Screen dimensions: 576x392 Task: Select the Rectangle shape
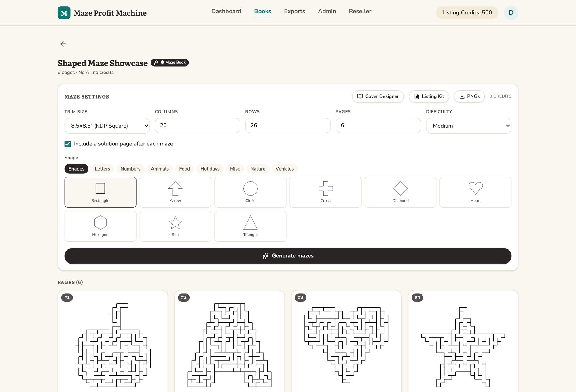click(100, 192)
